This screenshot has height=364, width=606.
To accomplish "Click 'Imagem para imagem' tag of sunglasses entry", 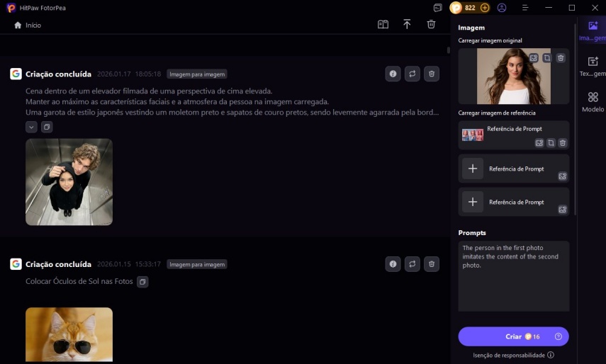I will pos(197,264).
